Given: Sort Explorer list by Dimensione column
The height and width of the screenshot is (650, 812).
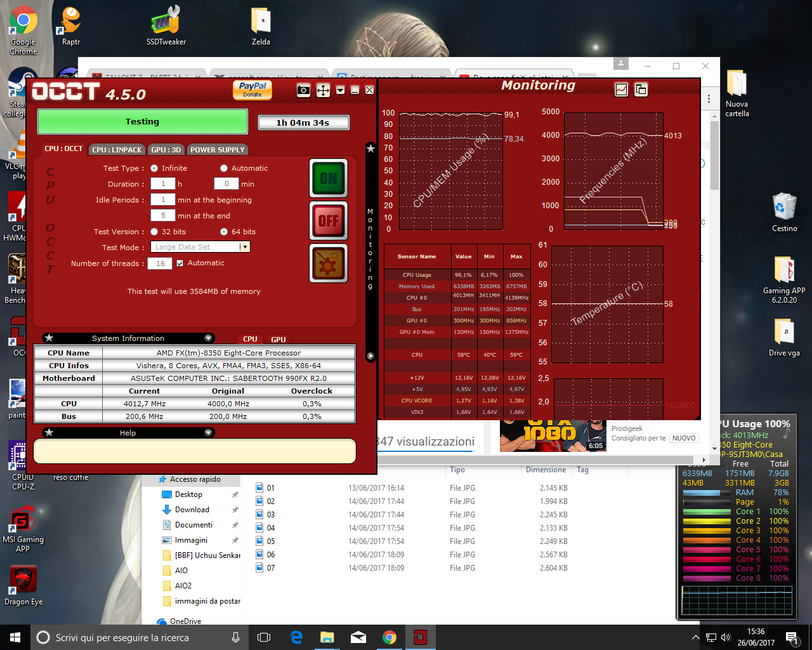Looking at the screenshot, I should [546, 470].
